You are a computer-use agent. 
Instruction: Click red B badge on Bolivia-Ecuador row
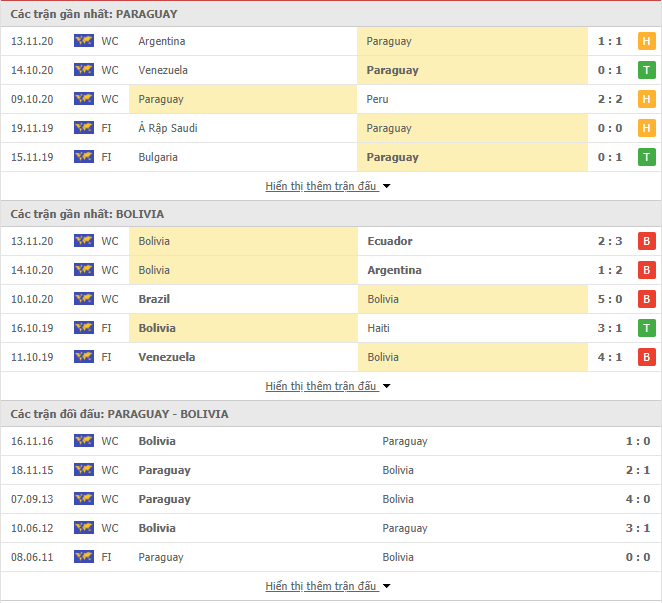coord(646,241)
